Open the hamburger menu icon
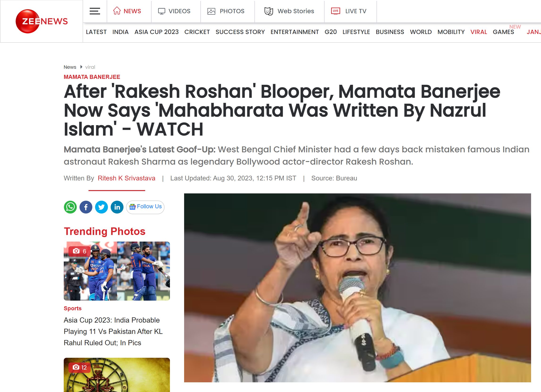Viewport: 541px width, 392px height. (x=95, y=11)
